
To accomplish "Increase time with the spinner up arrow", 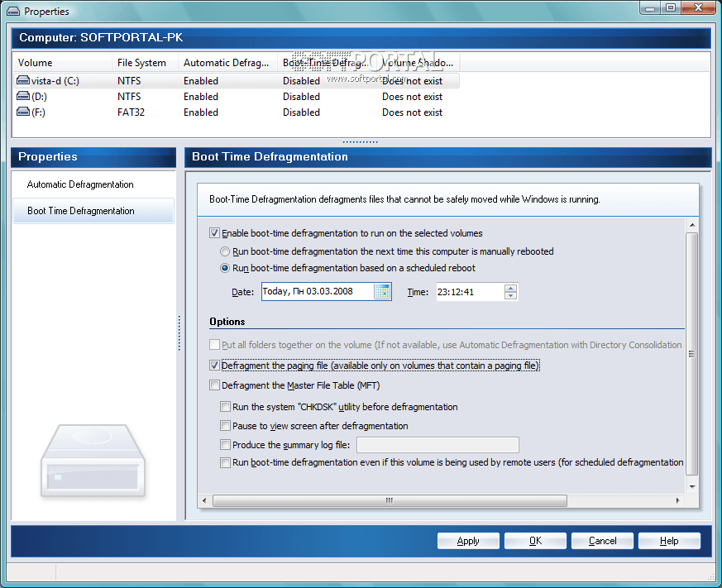I will 510,288.
